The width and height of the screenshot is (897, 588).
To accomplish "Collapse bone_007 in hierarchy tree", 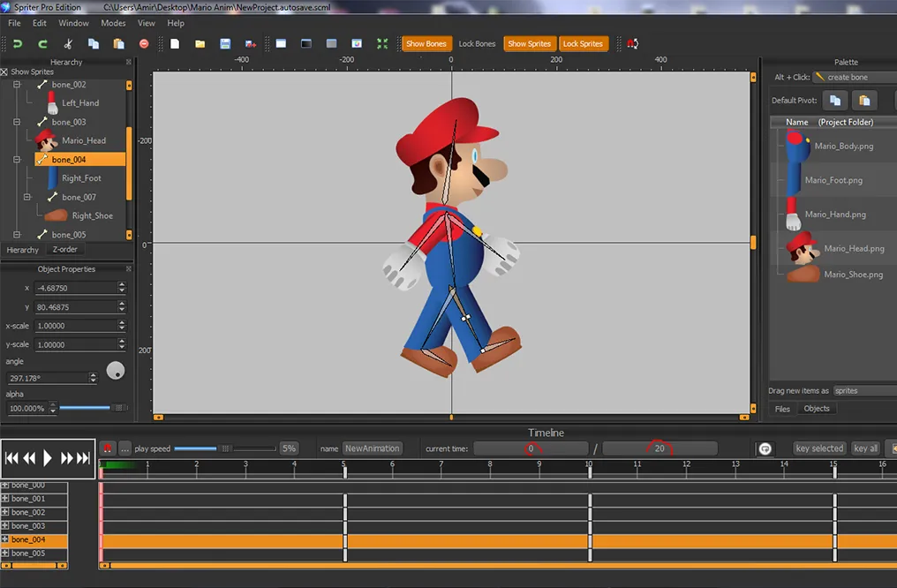I will point(26,198).
